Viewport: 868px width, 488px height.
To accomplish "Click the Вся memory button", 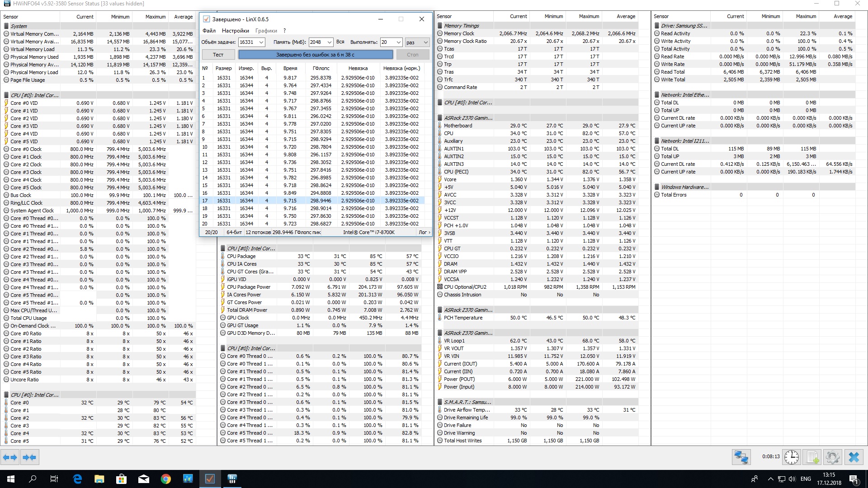I will point(340,42).
